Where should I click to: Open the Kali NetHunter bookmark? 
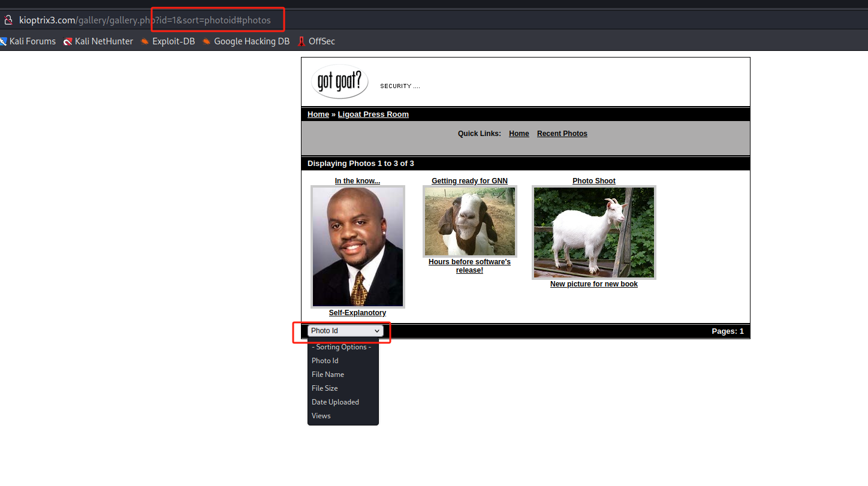pos(98,41)
